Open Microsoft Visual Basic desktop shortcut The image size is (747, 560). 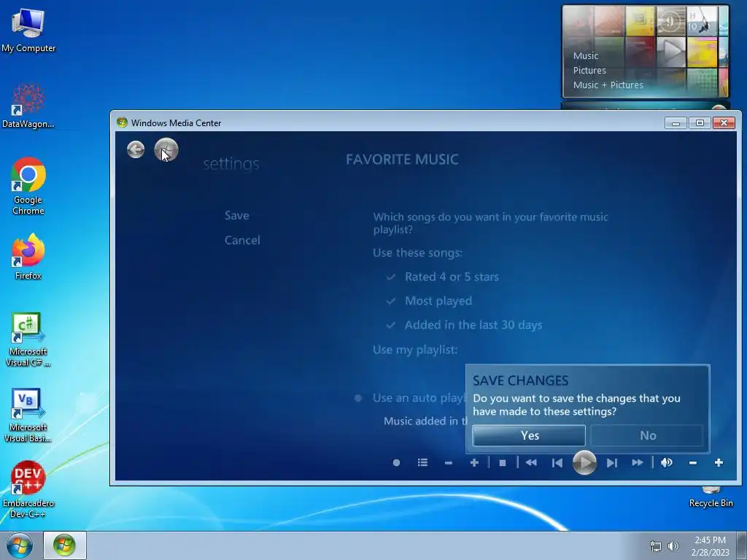click(x=28, y=415)
